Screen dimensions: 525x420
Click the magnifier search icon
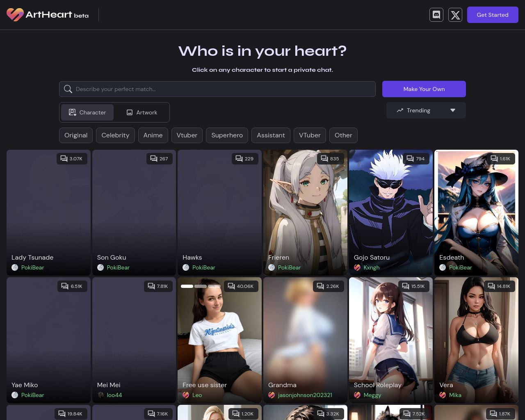(68, 89)
